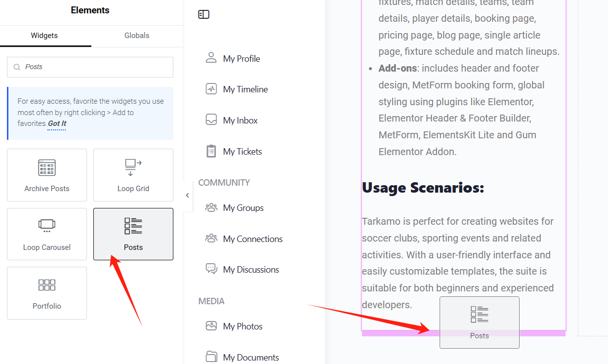The height and width of the screenshot is (364, 608).
Task: Select the Archive Posts widget
Action: point(46,175)
